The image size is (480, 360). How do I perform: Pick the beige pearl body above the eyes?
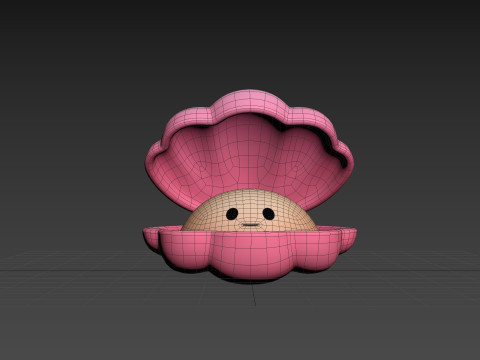(x=249, y=199)
